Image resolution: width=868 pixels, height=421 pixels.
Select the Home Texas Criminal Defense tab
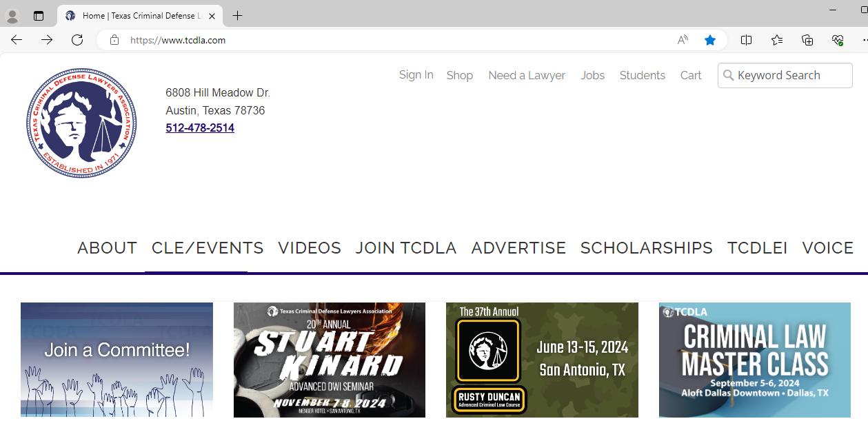point(141,16)
